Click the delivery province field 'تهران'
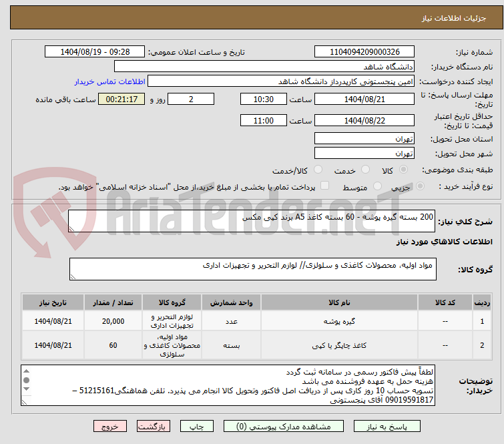 coord(364,139)
